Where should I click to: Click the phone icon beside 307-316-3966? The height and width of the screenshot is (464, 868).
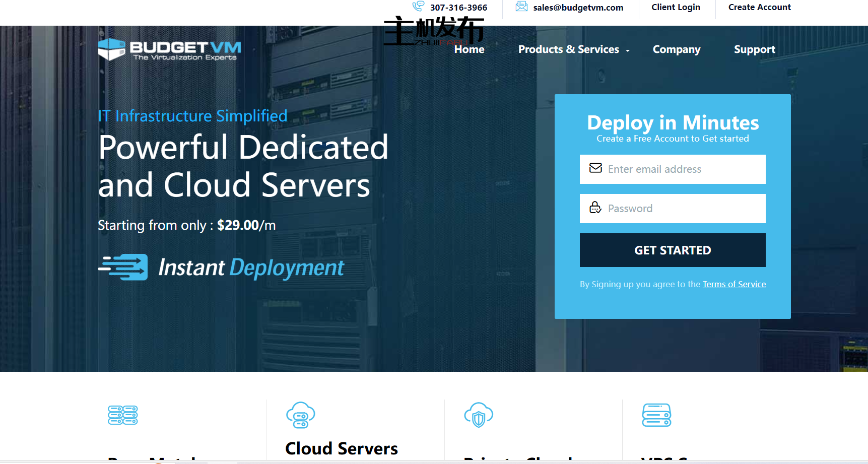coord(418,7)
